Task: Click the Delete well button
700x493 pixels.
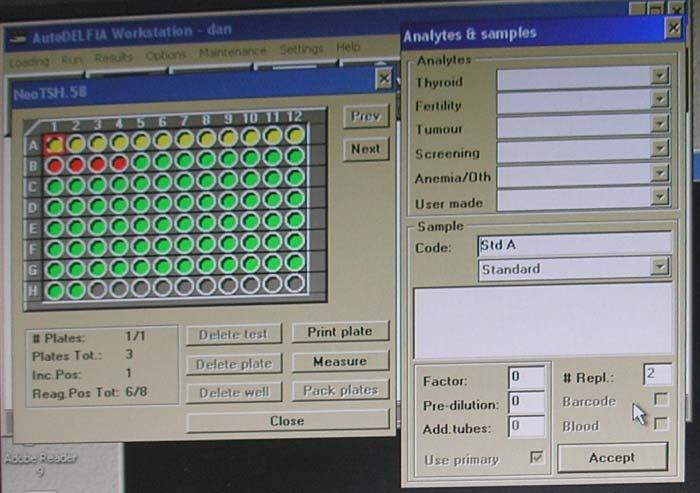Action: pyautogui.click(x=234, y=393)
